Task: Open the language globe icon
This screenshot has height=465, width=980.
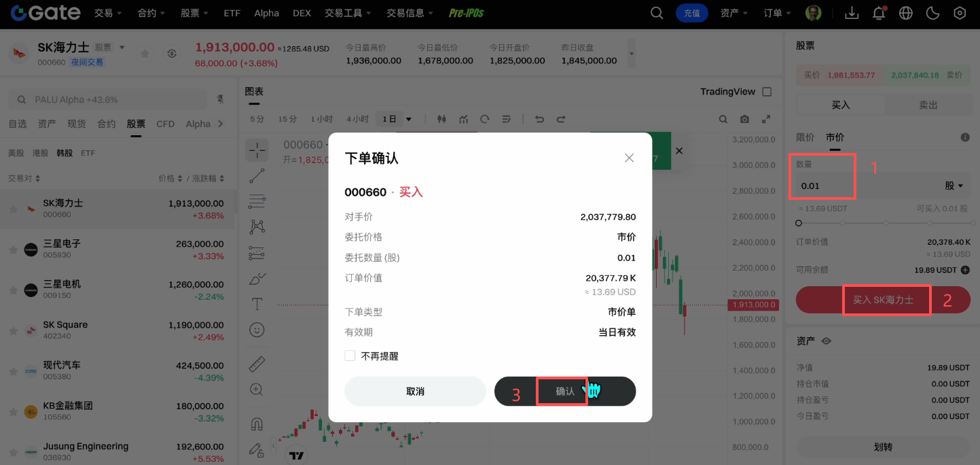Action: tap(905, 13)
